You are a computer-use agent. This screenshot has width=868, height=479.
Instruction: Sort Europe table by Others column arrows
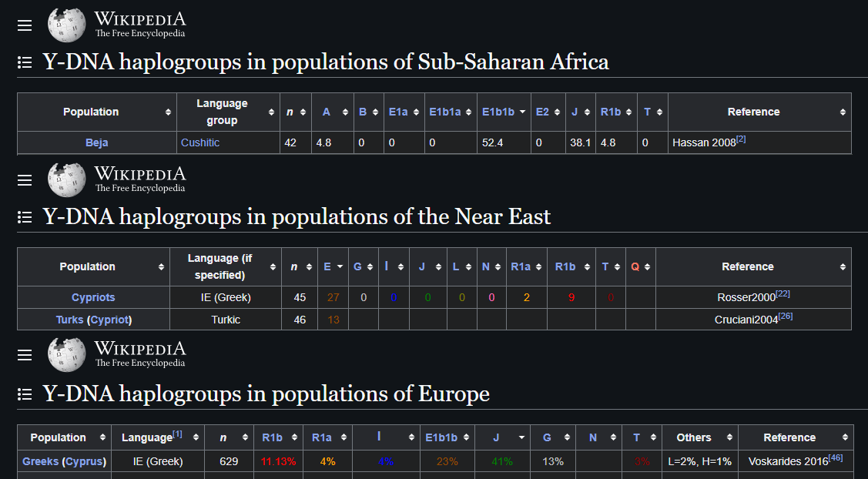pyautogui.click(x=729, y=438)
